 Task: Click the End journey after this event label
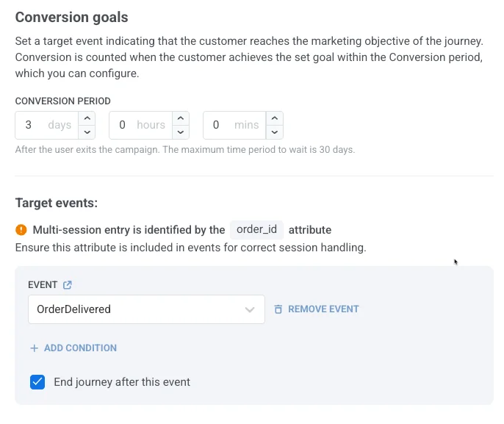point(122,382)
